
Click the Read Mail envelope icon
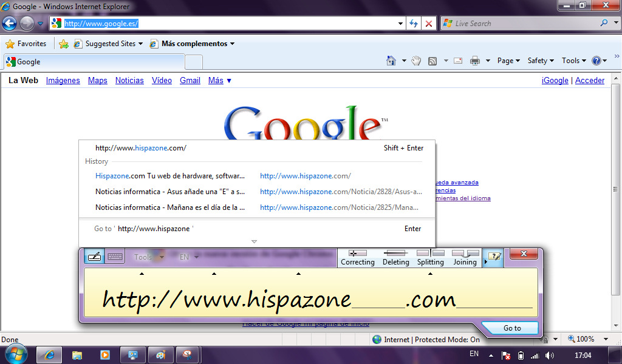click(x=457, y=61)
